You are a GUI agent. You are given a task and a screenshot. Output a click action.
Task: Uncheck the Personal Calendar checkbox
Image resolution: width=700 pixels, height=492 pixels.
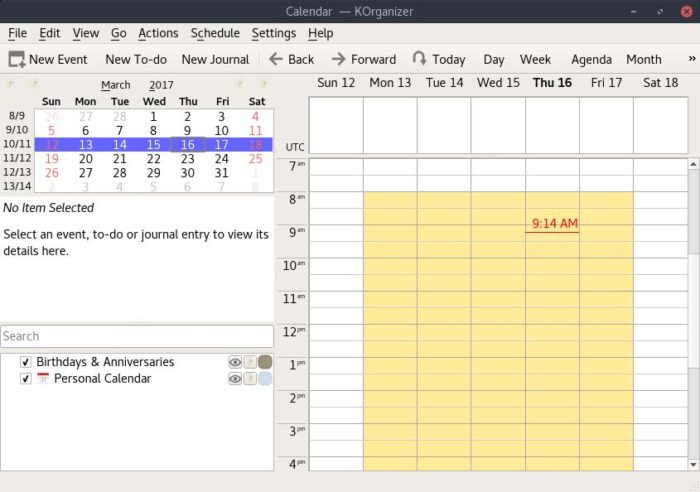pos(25,379)
